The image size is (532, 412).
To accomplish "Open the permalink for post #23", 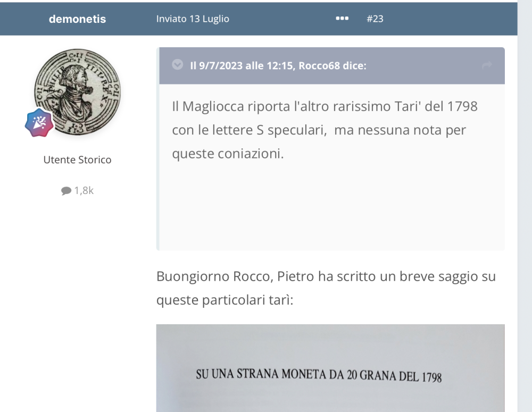I will coord(375,19).
